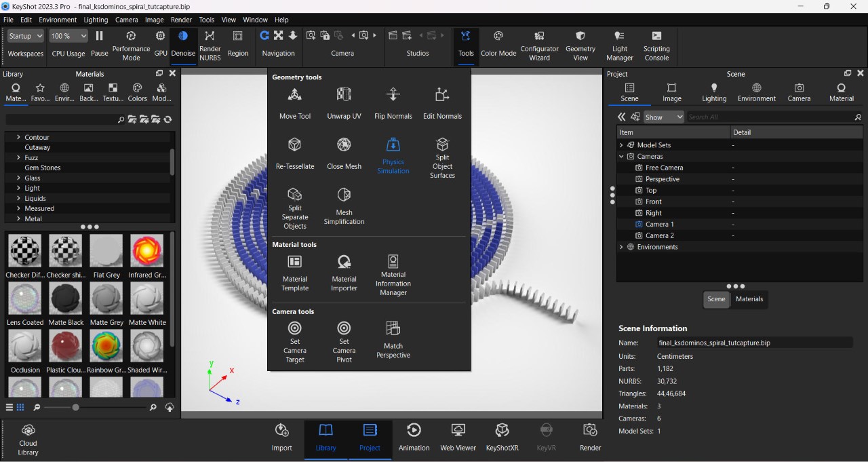Click the Materials button below scene tree
This screenshot has width=868, height=462.
coord(749,299)
